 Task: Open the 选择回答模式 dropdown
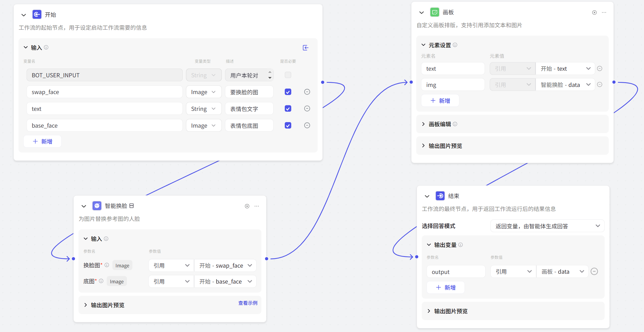tap(547, 226)
